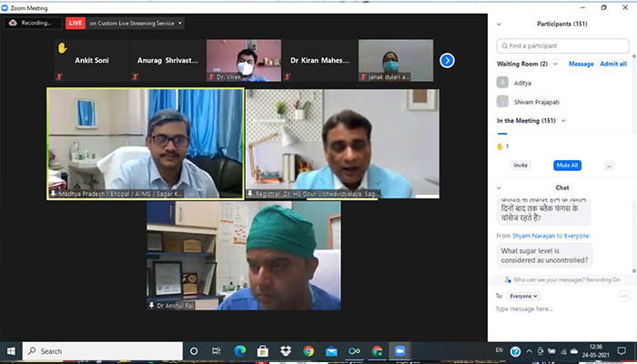The image size is (637, 364).
Task: Click the blue next-participants arrow icon
Action: tap(447, 61)
